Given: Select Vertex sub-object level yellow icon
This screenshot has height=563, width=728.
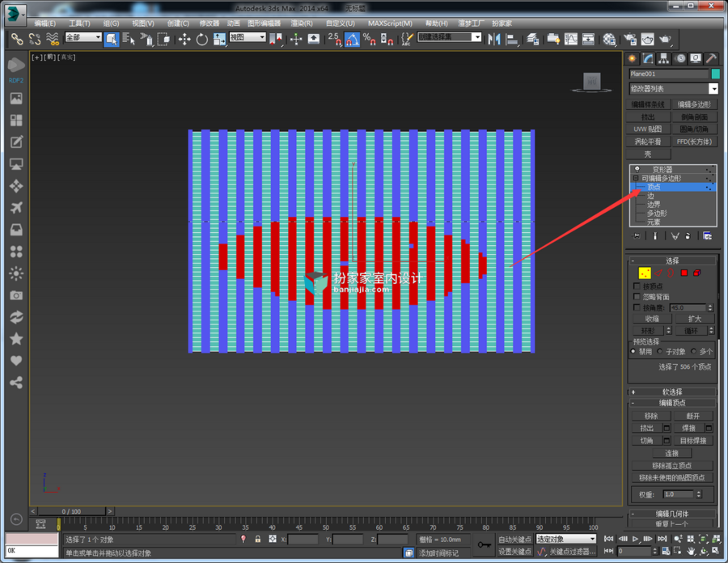Looking at the screenshot, I should coord(645,273).
